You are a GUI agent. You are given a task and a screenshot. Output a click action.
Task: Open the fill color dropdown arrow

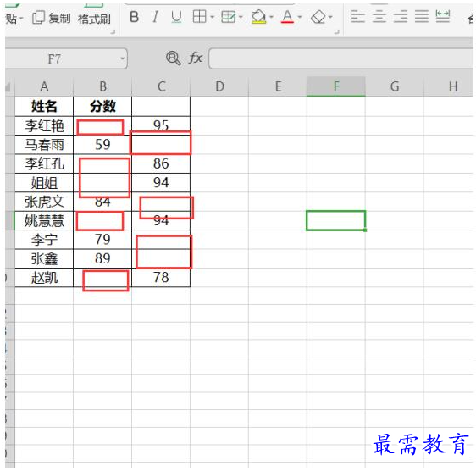(x=271, y=17)
